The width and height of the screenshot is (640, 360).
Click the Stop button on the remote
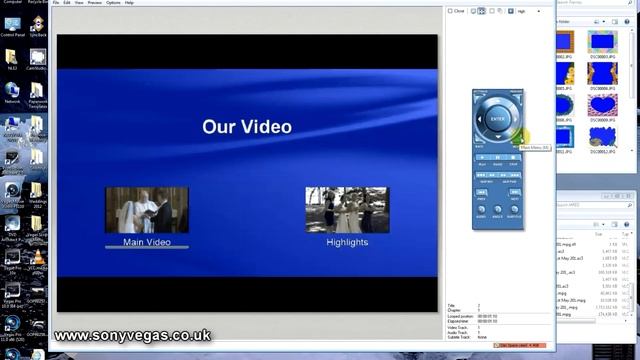[513, 158]
